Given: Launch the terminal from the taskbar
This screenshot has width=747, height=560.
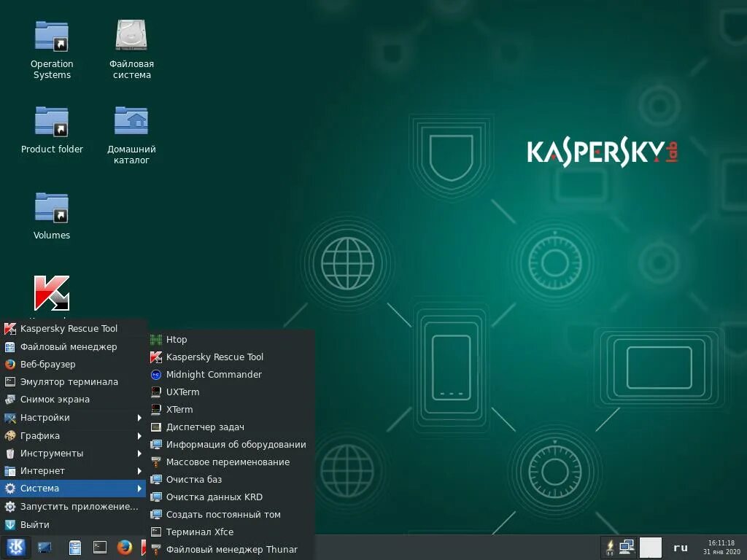Looking at the screenshot, I should pyautogui.click(x=100, y=547).
